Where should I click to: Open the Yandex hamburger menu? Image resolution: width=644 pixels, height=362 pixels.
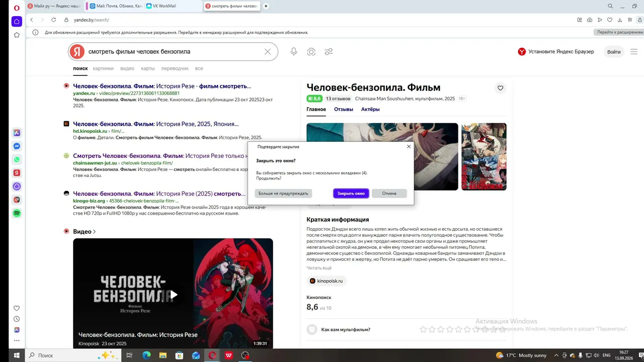[634, 52]
